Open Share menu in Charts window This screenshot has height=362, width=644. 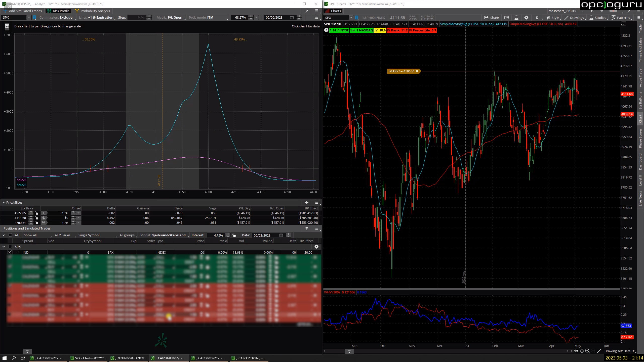pyautogui.click(x=491, y=18)
